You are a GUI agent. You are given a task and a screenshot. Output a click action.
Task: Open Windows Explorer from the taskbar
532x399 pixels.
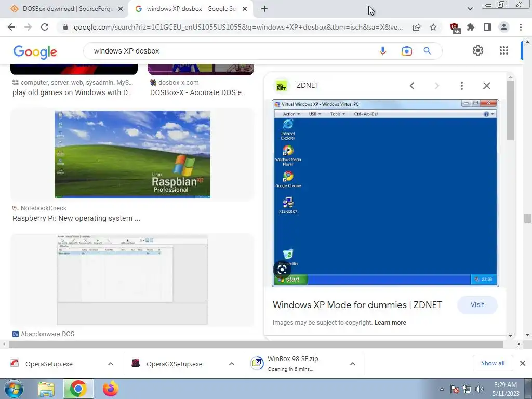click(x=46, y=389)
